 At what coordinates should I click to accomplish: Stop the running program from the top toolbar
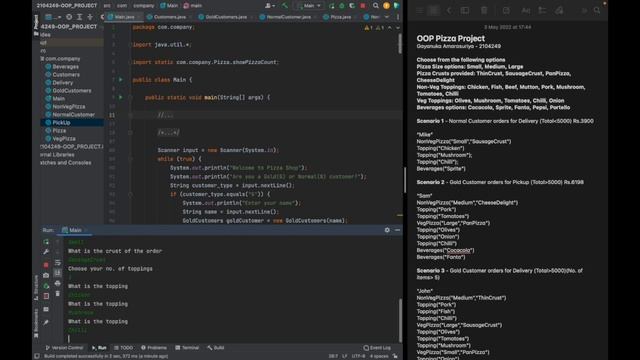[362, 6]
